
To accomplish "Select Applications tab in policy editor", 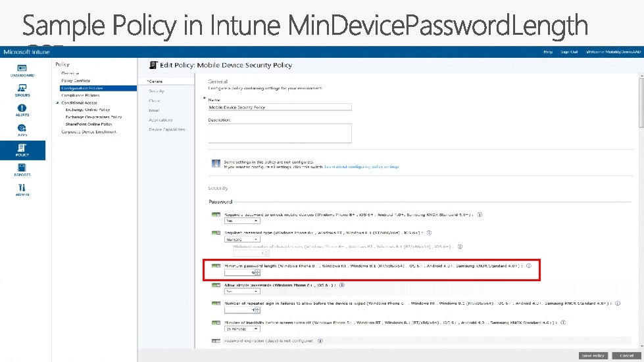I will point(161,120).
